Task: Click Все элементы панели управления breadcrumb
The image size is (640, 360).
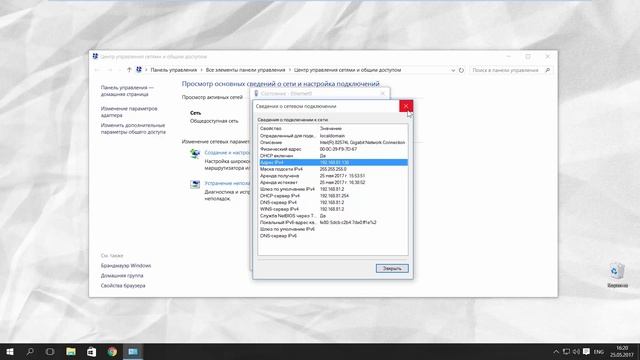Action: click(245, 70)
